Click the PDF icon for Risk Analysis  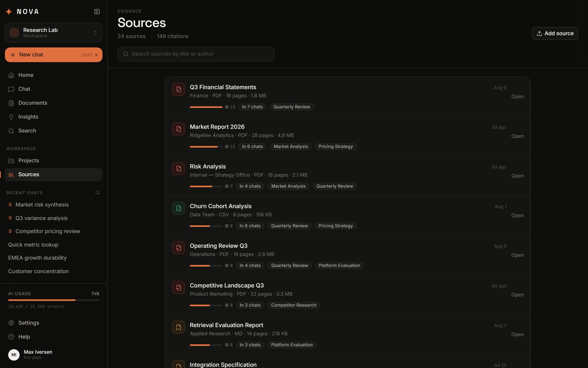[178, 168]
